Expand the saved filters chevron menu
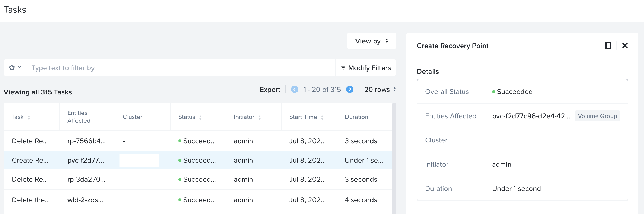644x214 pixels. (20, 67)
